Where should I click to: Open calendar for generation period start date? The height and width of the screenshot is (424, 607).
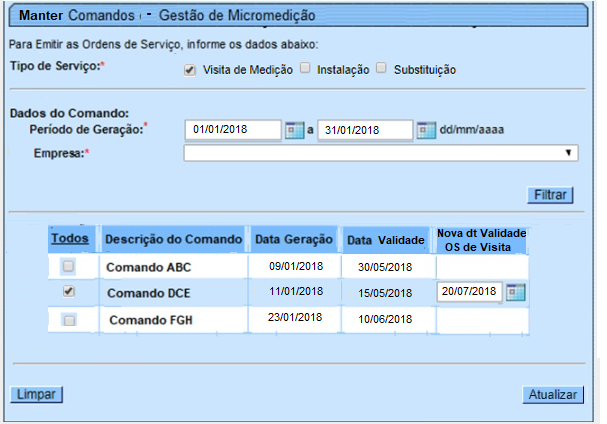coord(295,130)
